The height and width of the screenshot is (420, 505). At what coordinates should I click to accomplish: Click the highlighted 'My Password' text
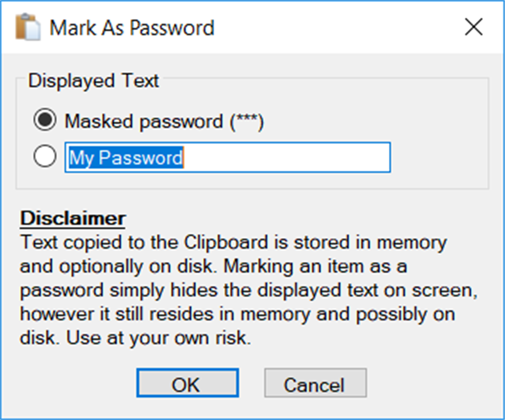[x=126, y=158]
